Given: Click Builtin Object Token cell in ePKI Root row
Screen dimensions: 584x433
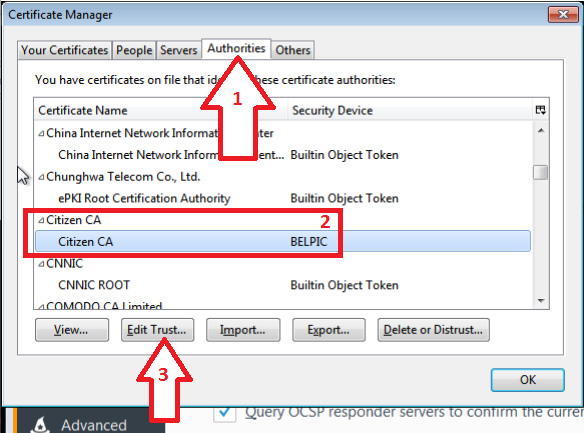Looking at the screenshot, I should point(345,198).
